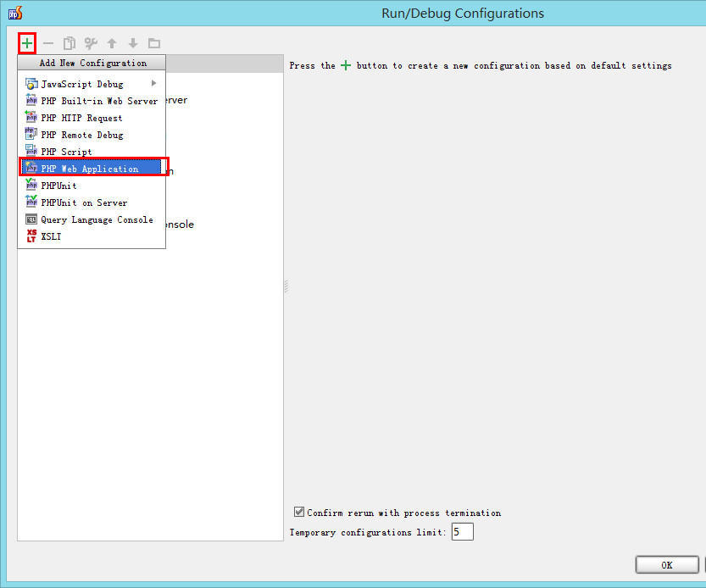Screen dimensions: 706x588
Task: Click the Create New Folder icon
Action: 154,43
